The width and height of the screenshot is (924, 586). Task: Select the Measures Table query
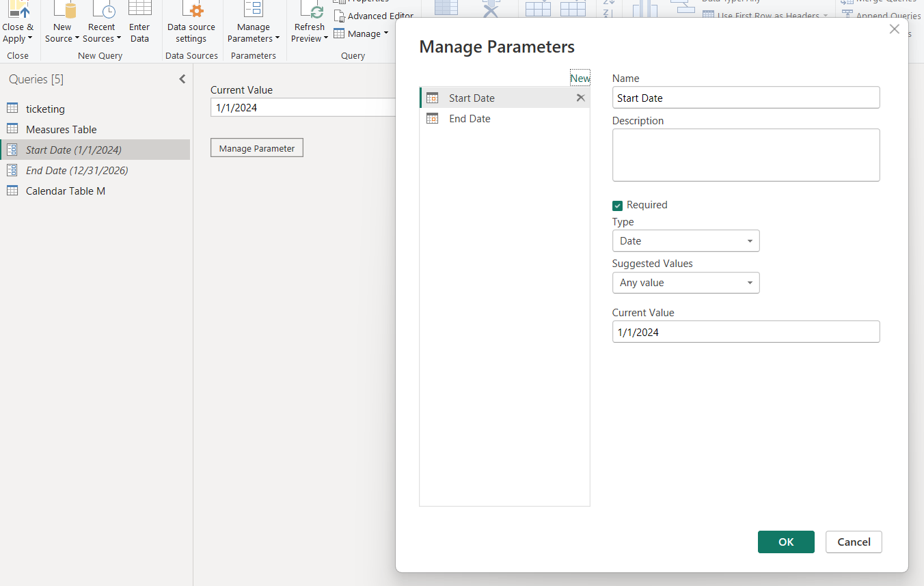coord(95,129)
